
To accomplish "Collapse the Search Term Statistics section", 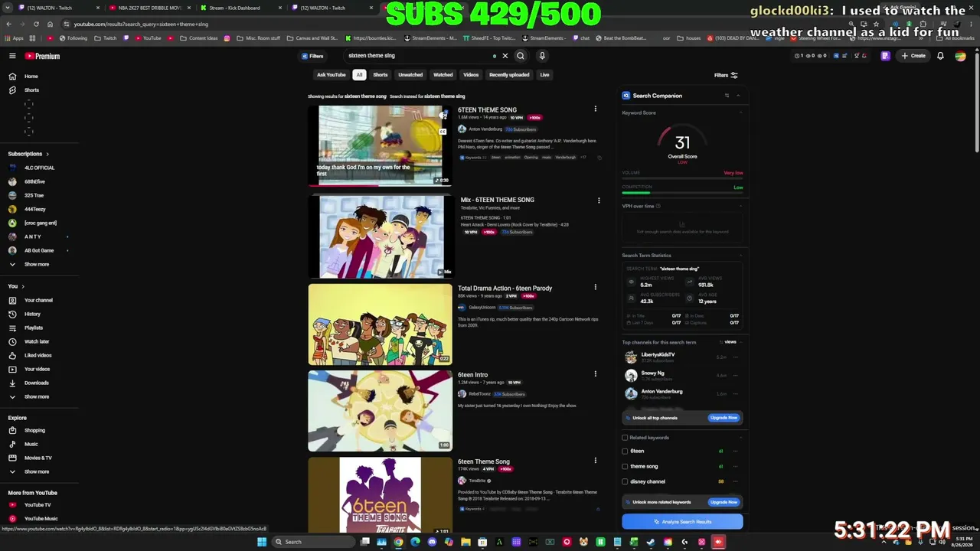I will click(740, 256).
